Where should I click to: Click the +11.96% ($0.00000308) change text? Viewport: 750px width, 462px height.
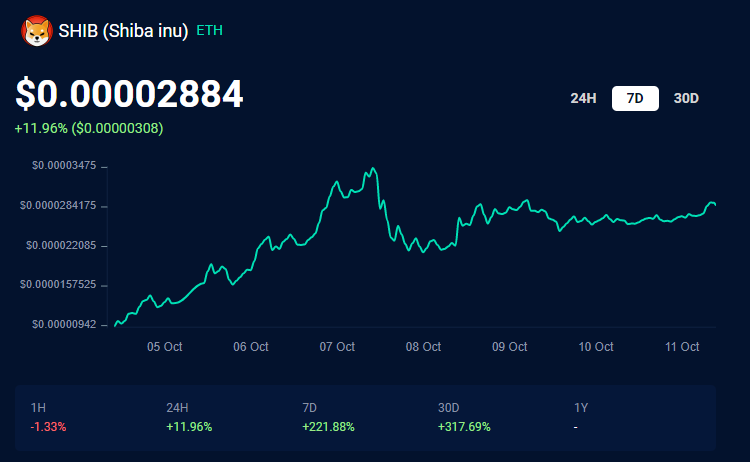(x=89, y=128)
